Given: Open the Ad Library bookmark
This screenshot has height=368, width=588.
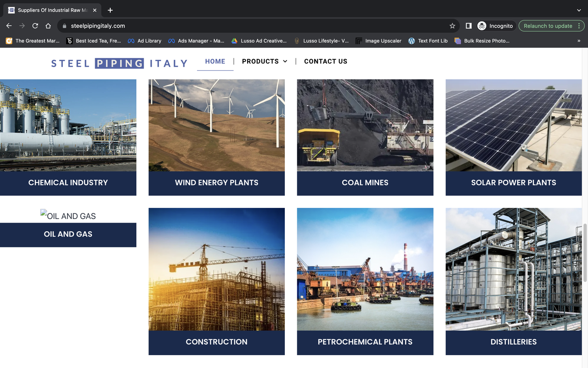Looking at the screenshot, I should (145, 41).
